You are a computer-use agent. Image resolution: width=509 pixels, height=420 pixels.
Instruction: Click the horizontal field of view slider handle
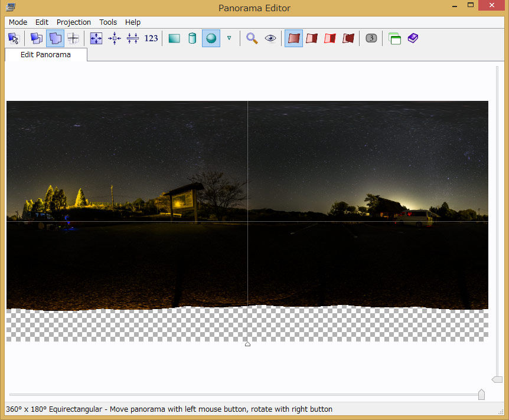tap(481, 395)
